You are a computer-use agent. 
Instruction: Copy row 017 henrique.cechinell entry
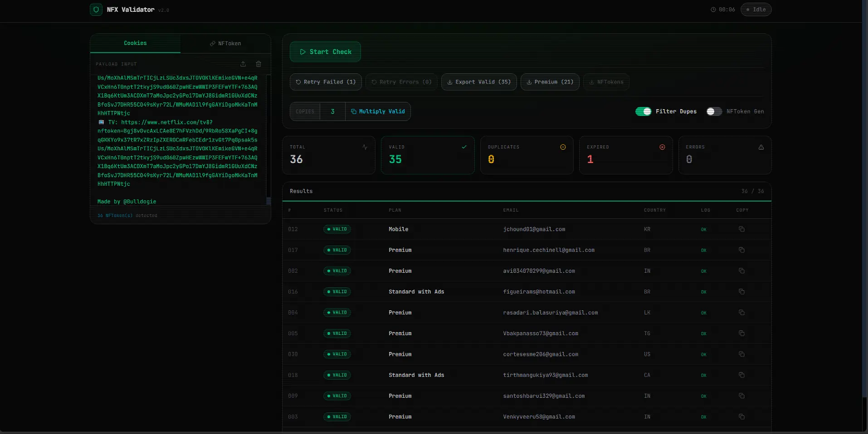click(741, 250)
